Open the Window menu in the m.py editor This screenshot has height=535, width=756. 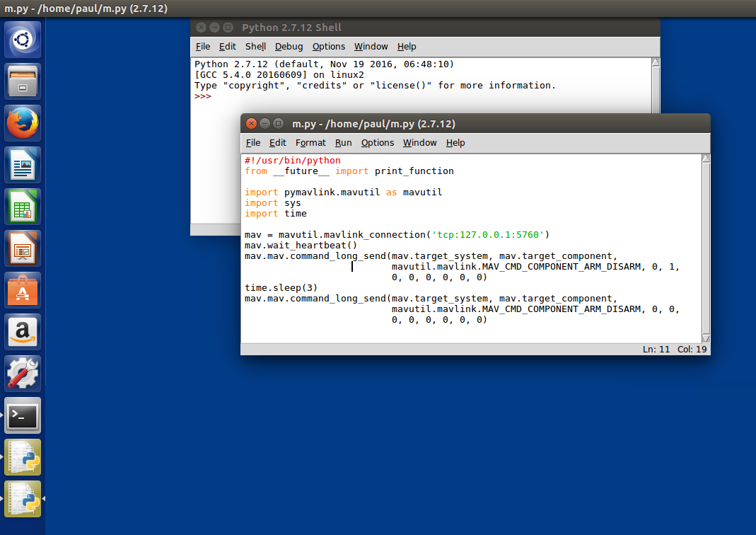click(x=420, y=143)
